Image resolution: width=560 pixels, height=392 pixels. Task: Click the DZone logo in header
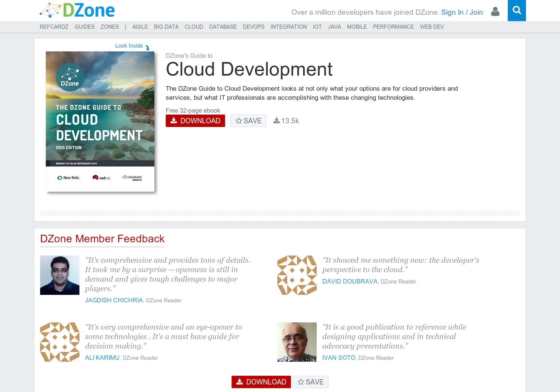77,10
